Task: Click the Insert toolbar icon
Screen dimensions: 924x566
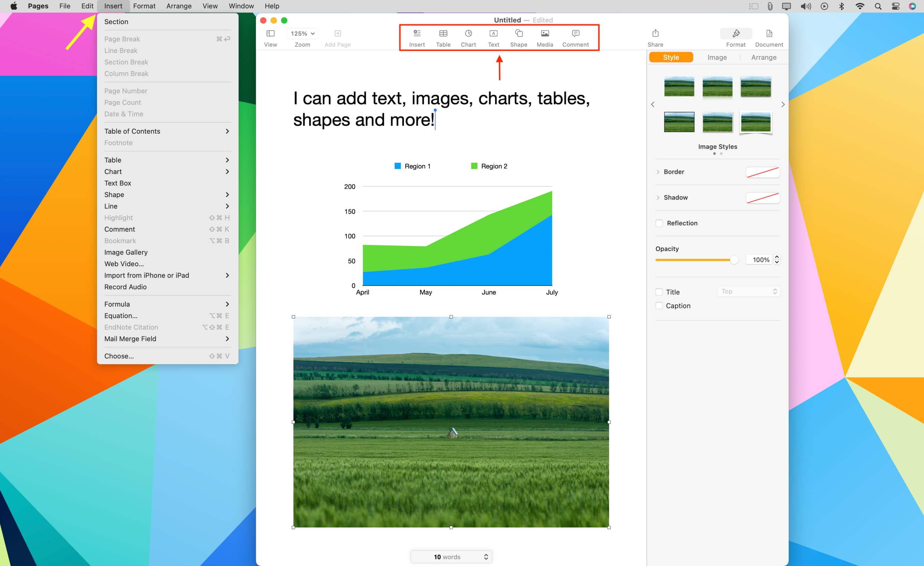Action: coord(417,33)
